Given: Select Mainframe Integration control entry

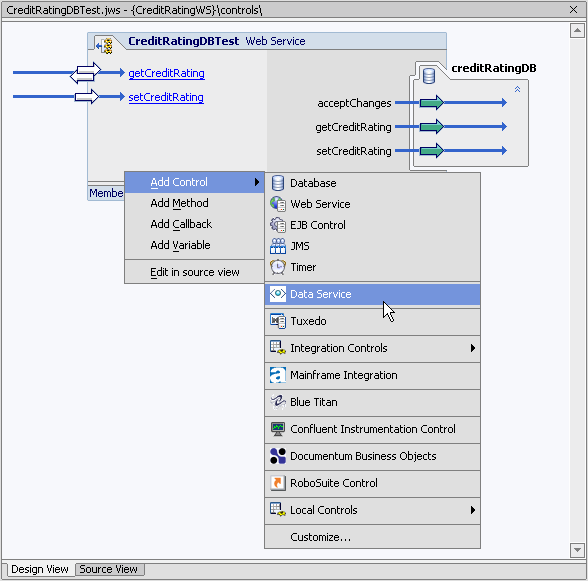Looking at the screenshot, I should point(372,375).
